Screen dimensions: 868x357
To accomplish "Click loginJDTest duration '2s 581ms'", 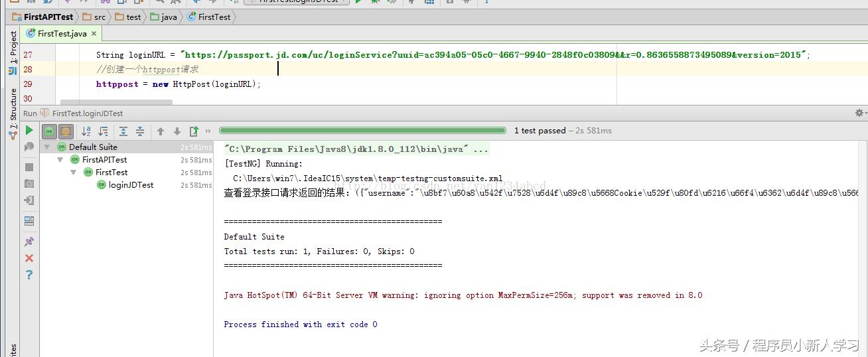I will pos(196,185).
